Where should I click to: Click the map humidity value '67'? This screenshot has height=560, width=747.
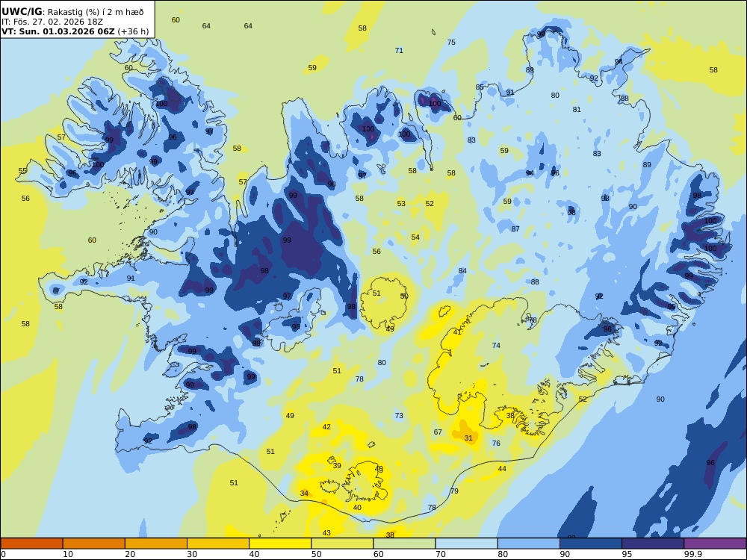pos(438,432)
